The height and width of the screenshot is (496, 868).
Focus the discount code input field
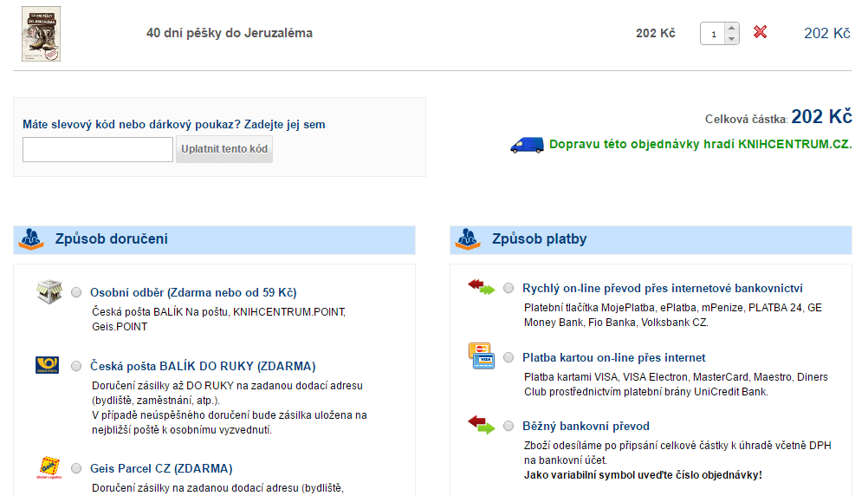coord(98,150)
